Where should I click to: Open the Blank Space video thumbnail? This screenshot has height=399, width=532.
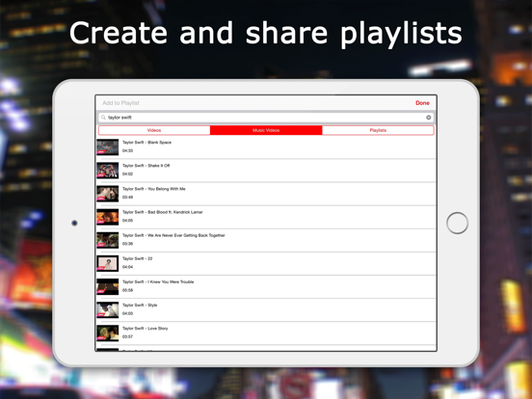click(x=108, y=146)
